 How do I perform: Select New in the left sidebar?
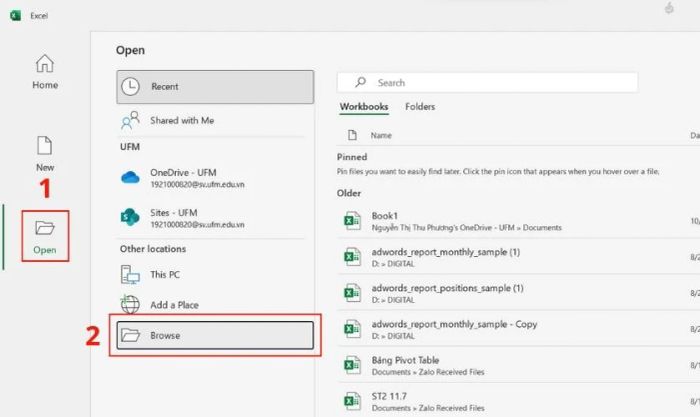pyautogui.click(x=45, y=154)
